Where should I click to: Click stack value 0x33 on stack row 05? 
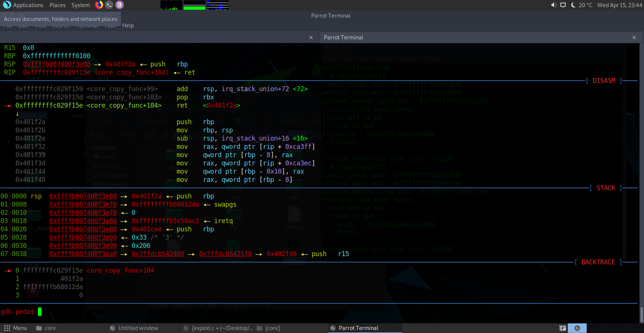pyautogui.click(x=139, y=237)
